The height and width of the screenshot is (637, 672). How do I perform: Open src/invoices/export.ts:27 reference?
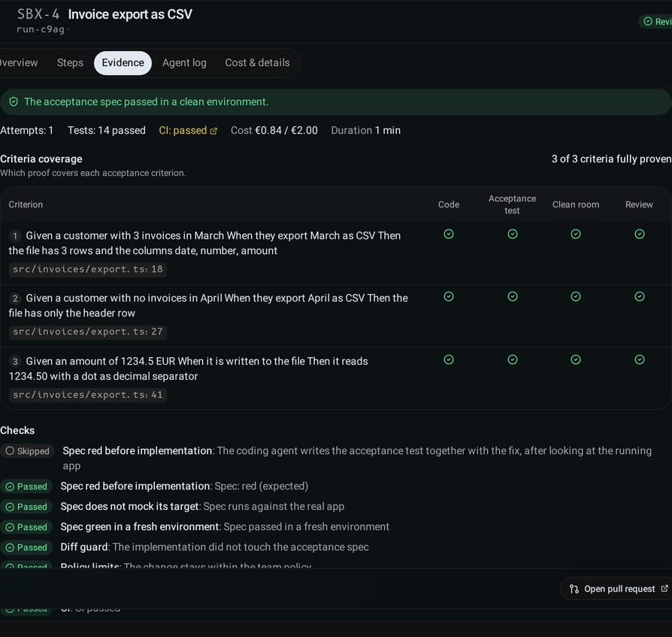pyautogui.click(x=88, y=332)
